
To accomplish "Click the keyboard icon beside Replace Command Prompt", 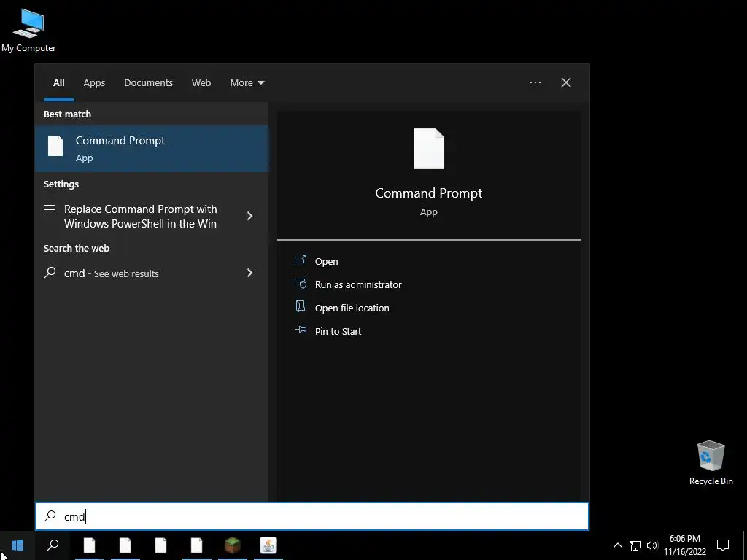I will pos(50,209).
